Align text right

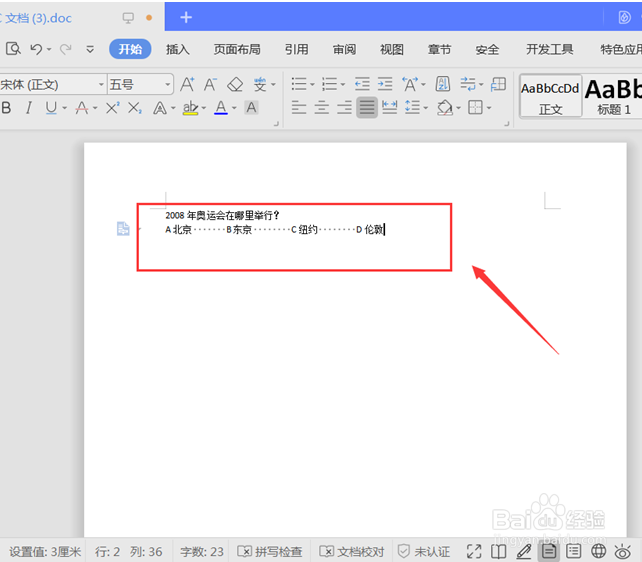tap(344, 108)
